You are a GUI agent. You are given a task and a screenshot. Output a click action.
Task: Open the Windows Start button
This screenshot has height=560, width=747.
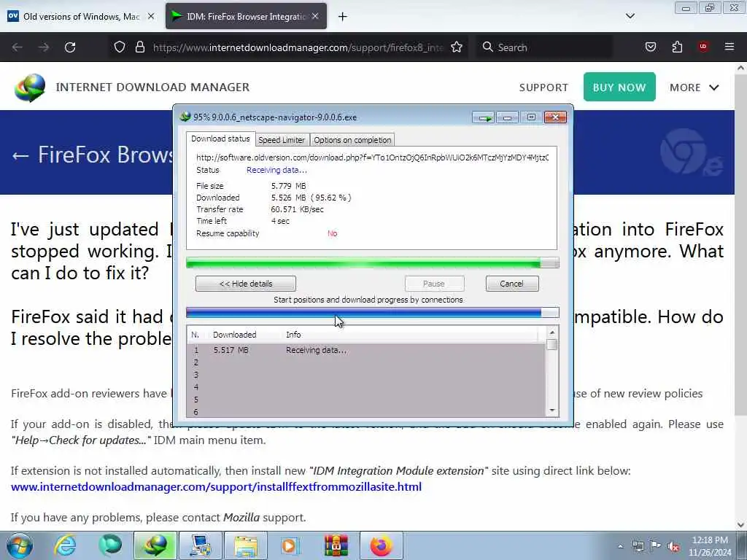pyautogui.click(x=20, y=545)
